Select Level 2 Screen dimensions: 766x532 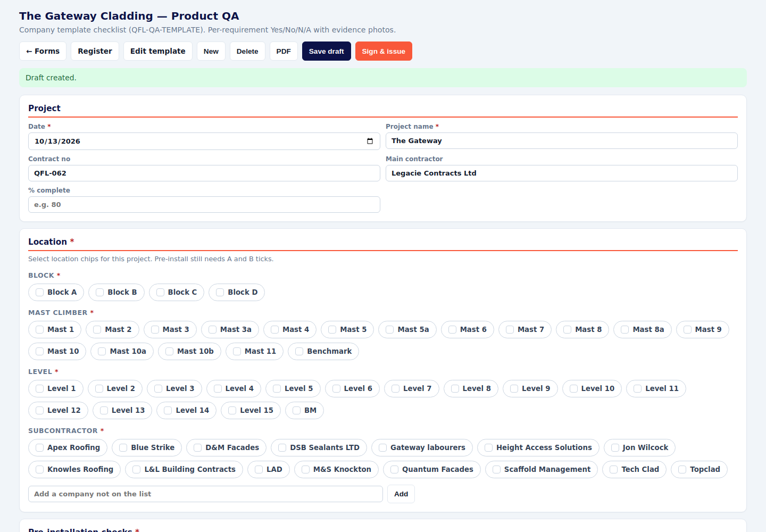[115, 388]
